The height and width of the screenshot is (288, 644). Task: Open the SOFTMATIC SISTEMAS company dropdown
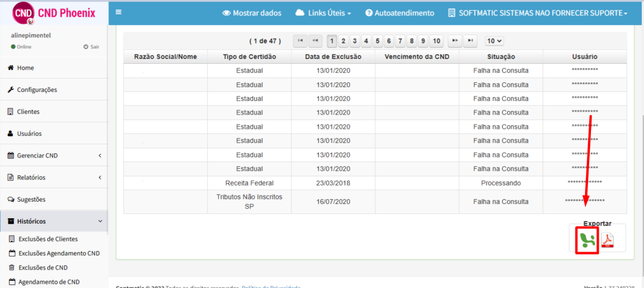537,13
